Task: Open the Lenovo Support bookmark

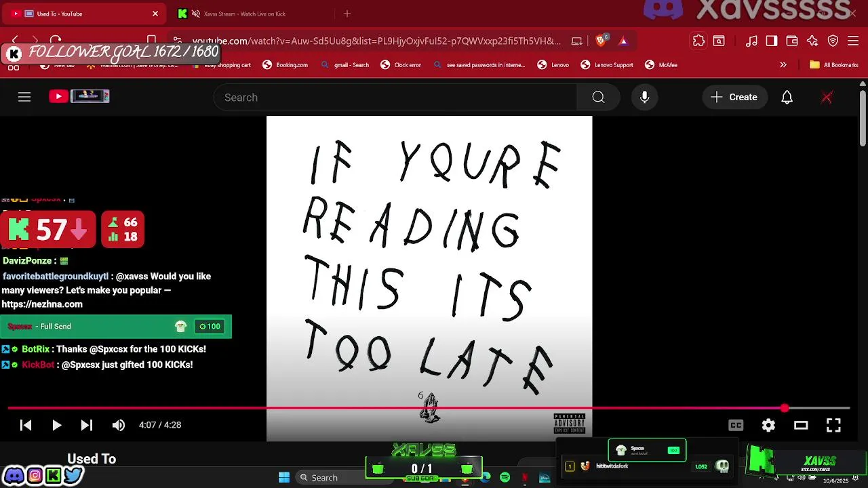Action: (607, 65)
